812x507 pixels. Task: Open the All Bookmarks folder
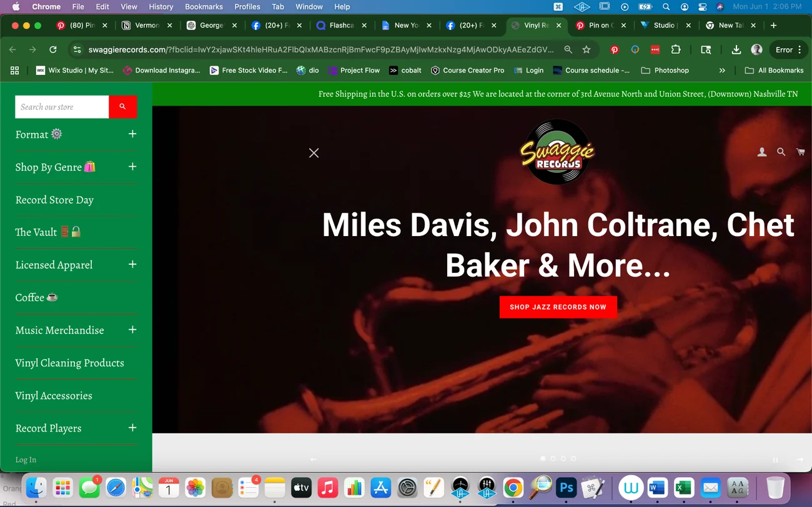coord(775,71)
